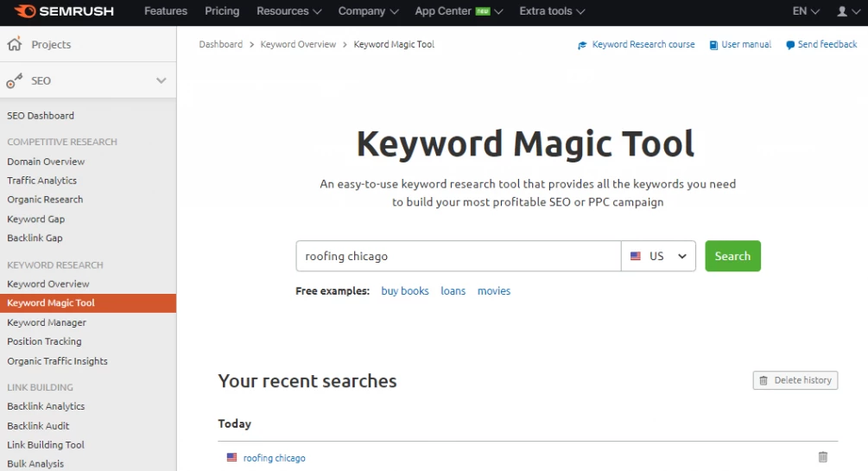Go to SEO Dashboard
This screenshot has width=868, height=471.
click(41, 116)
